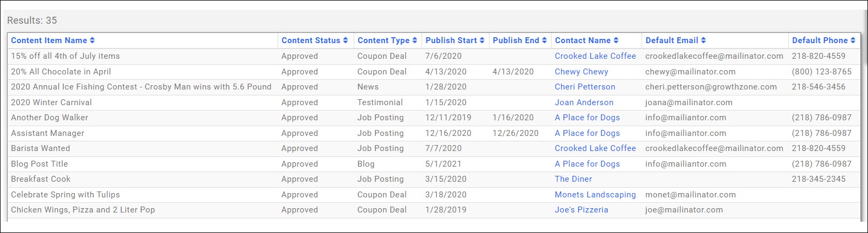Viewport: 868px width, 233px height.
Task: Open the Chewy Chewy contact link
Action: click(x=581, y=72)
